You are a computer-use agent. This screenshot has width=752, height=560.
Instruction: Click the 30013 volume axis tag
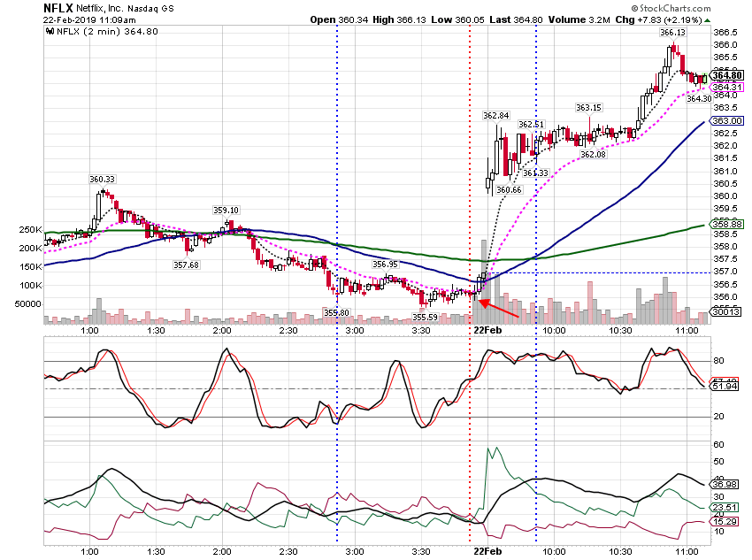click(727, 312)
